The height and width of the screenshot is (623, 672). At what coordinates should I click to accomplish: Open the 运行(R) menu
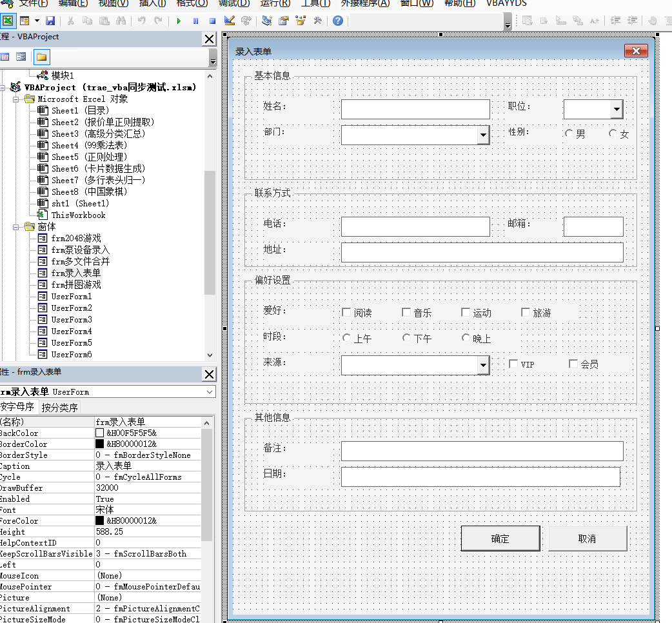click(x=275, y=5)
